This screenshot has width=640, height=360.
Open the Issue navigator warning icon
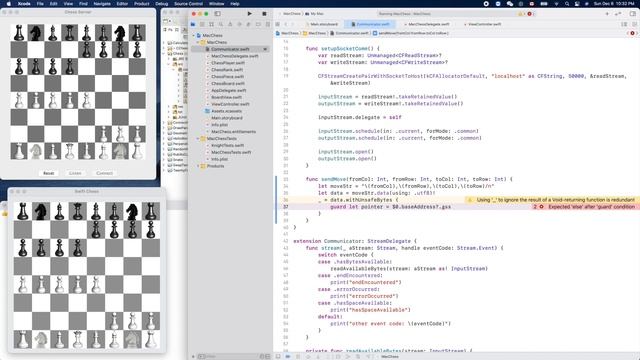pos(230,24)
